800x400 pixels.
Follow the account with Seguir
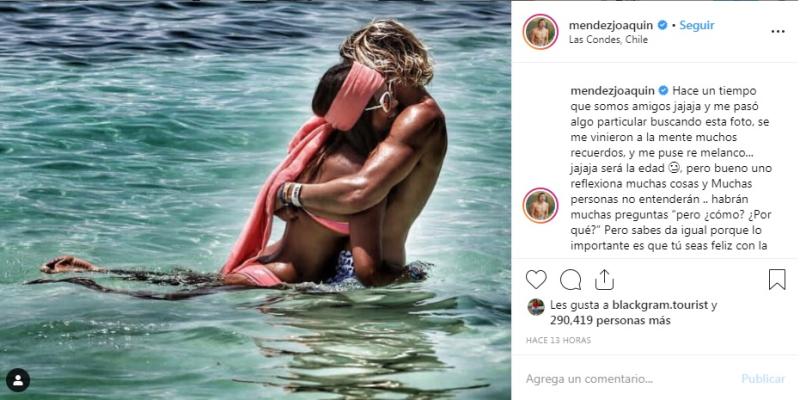pos(697,25)
